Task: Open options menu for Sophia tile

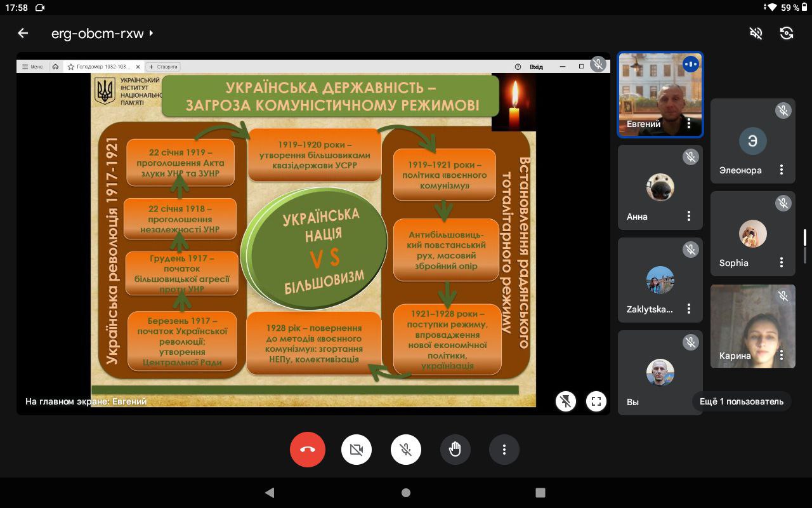Action: tap(782, 263)
